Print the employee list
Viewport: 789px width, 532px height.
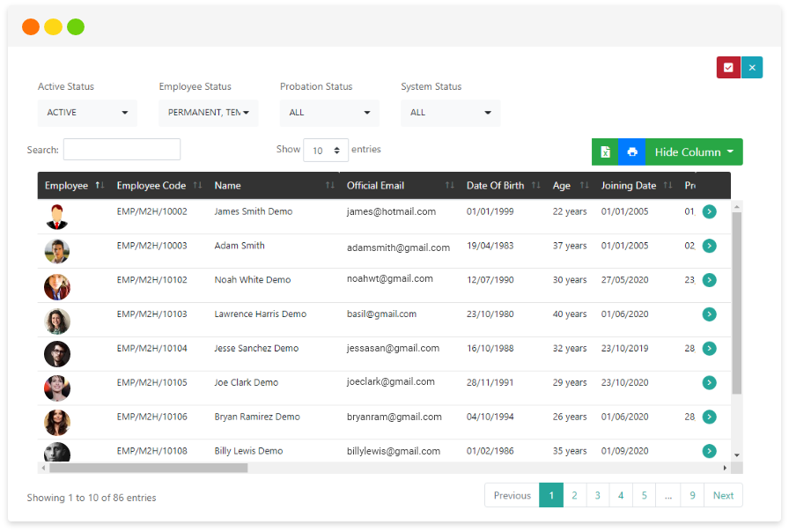pyautogui.click(x=632, y=151)
